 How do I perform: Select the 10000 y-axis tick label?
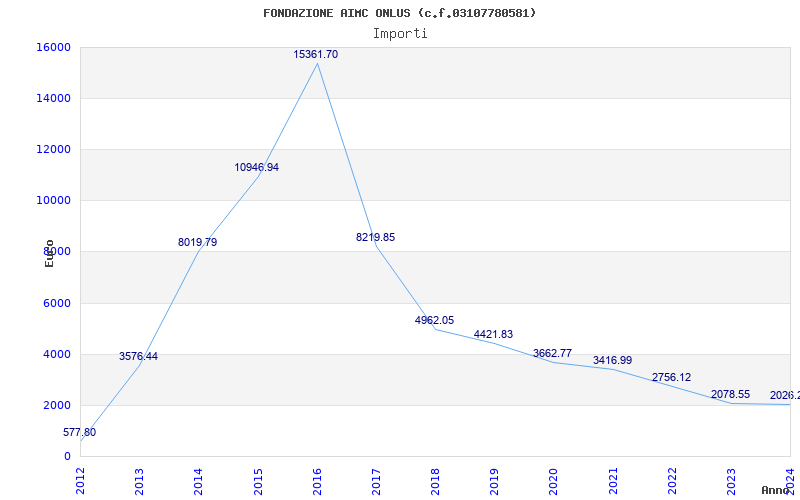click(x=53, y=201)
